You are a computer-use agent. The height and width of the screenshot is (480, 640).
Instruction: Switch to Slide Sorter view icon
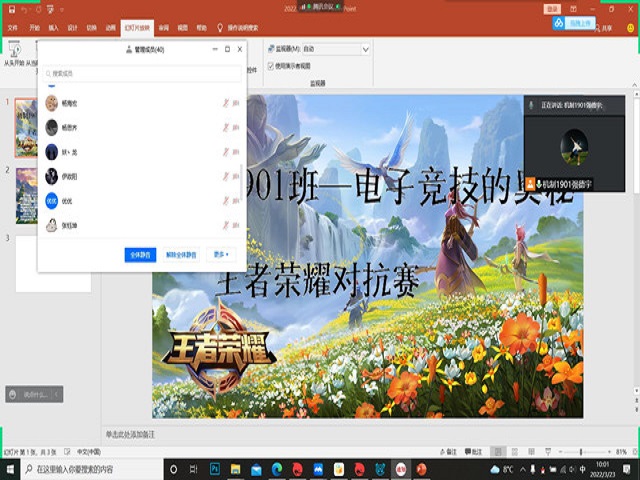515,452
